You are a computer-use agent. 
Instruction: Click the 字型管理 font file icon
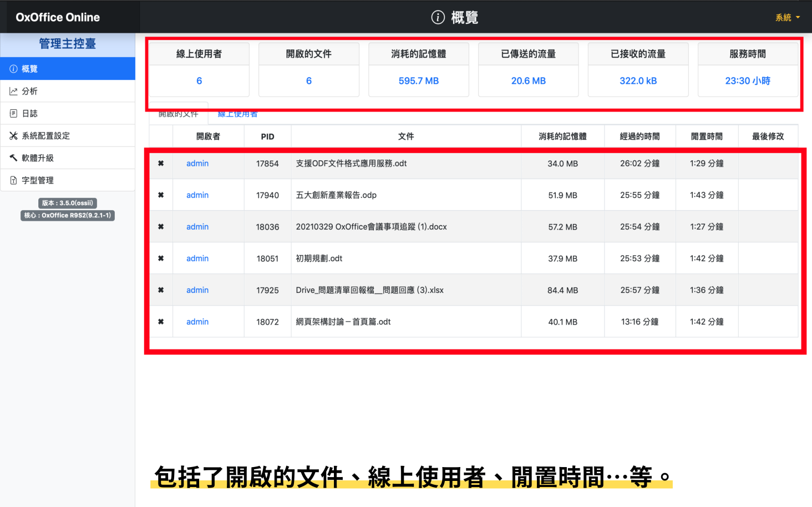coord(13,180)
